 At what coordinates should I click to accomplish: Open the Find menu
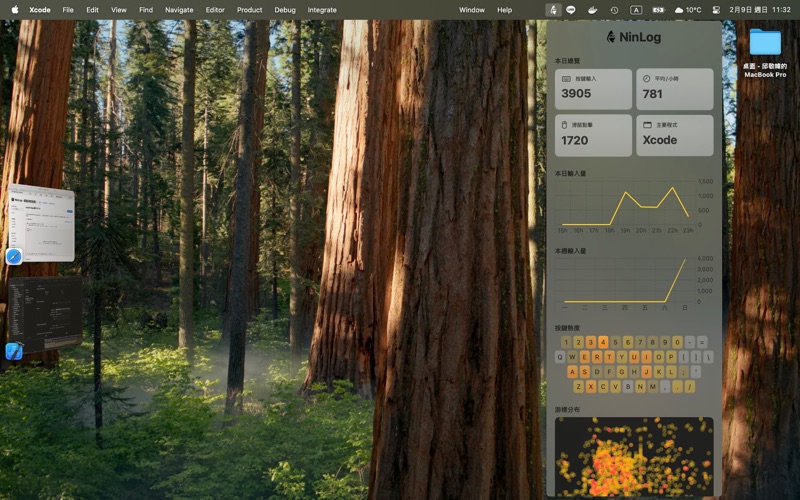click(x=146, y=10)
